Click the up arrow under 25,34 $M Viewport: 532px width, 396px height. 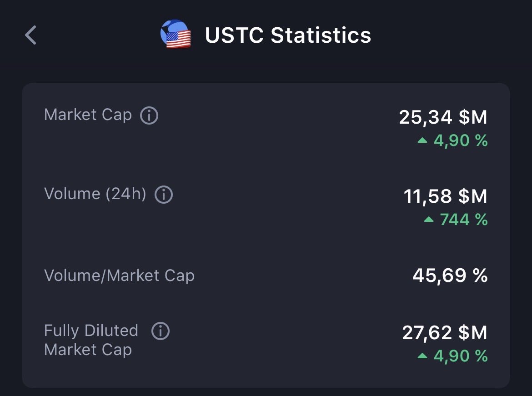[x=422, y=140]
